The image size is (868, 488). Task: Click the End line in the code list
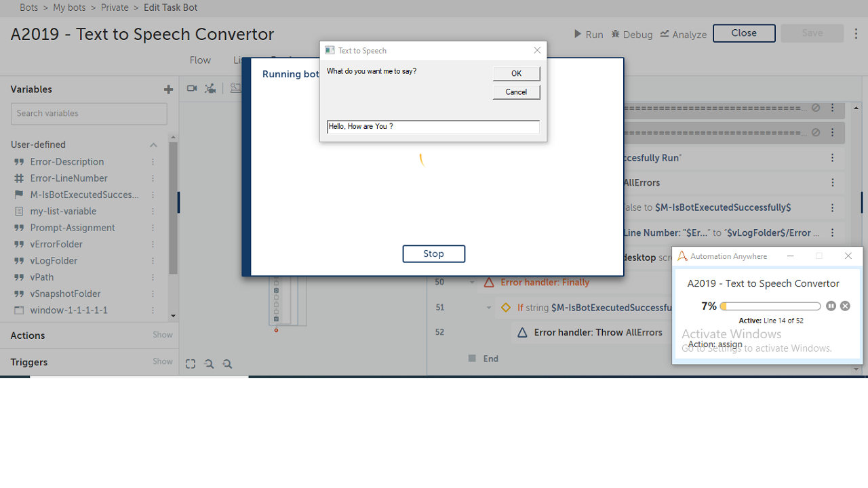[x=491, y=359]
